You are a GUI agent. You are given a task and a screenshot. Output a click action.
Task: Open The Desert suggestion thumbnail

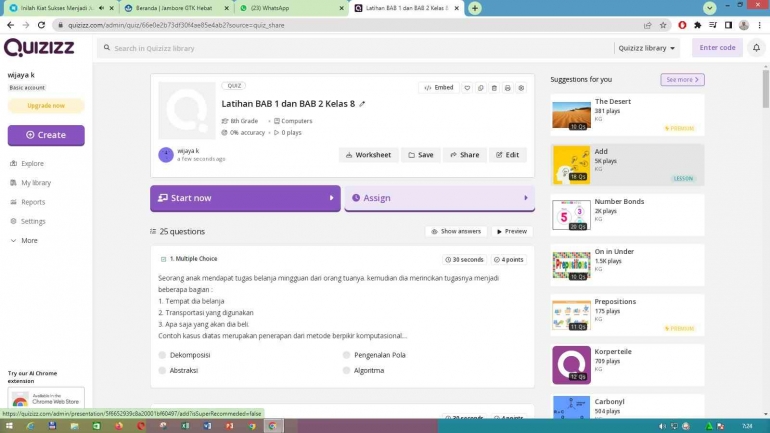click(x=571, y=115)
